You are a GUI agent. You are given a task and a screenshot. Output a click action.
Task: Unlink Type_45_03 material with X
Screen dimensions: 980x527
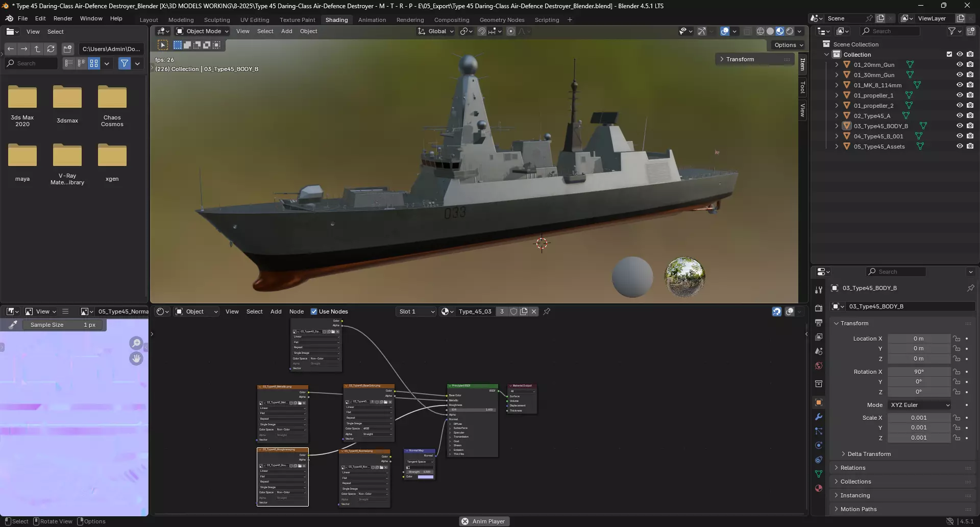click(534, 312)
